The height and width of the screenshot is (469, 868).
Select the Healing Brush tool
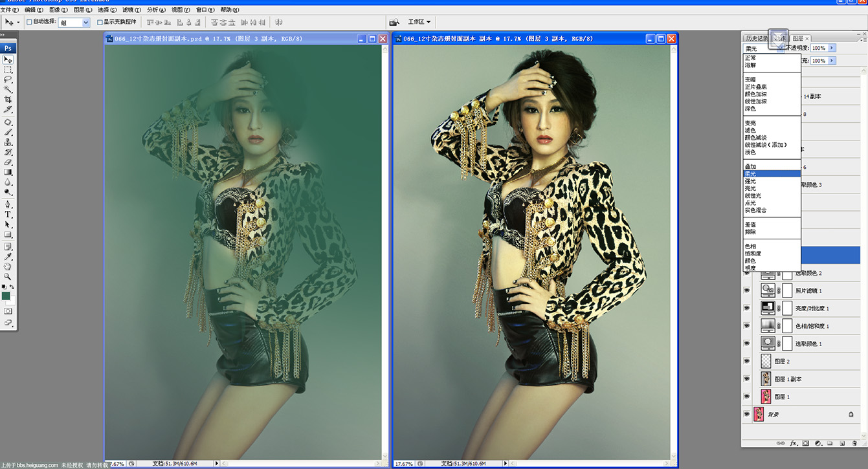coord(8,122)
